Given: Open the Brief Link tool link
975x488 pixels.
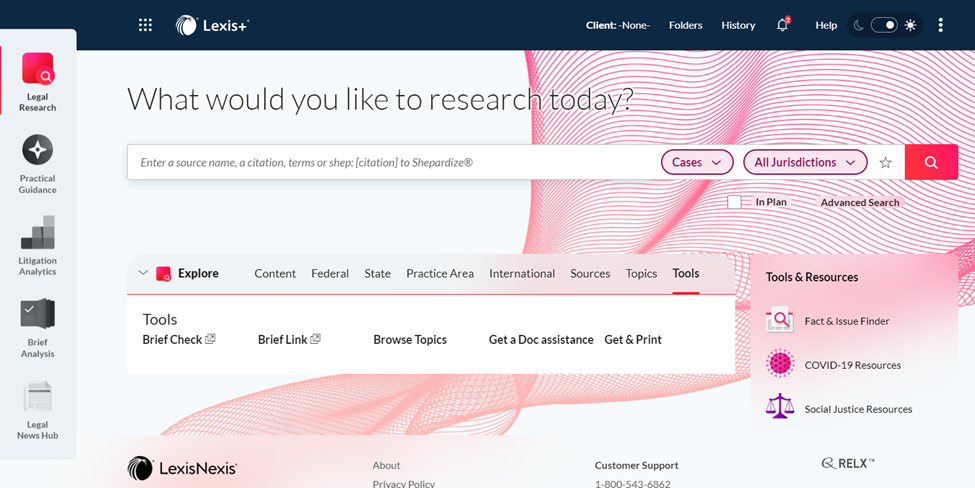Looking at the screenshot, I should 283,339.
